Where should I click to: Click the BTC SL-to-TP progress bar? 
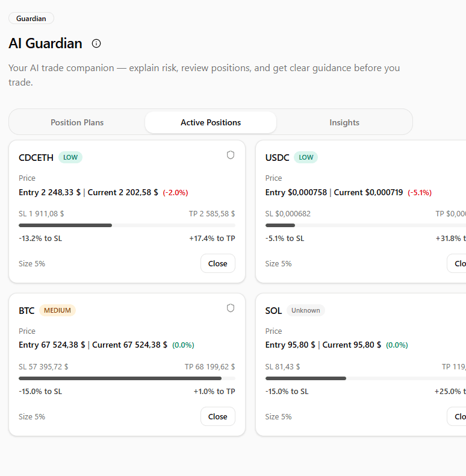pyautogui.click(x=127, y=378)
